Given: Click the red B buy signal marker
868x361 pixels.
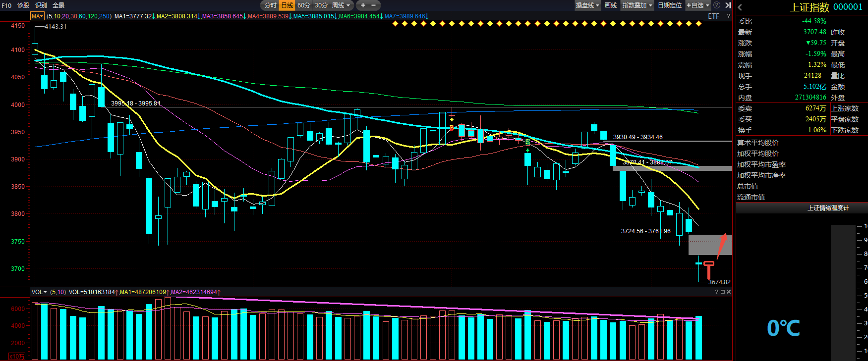Looking at the screenshot, I should click(452, 128).
